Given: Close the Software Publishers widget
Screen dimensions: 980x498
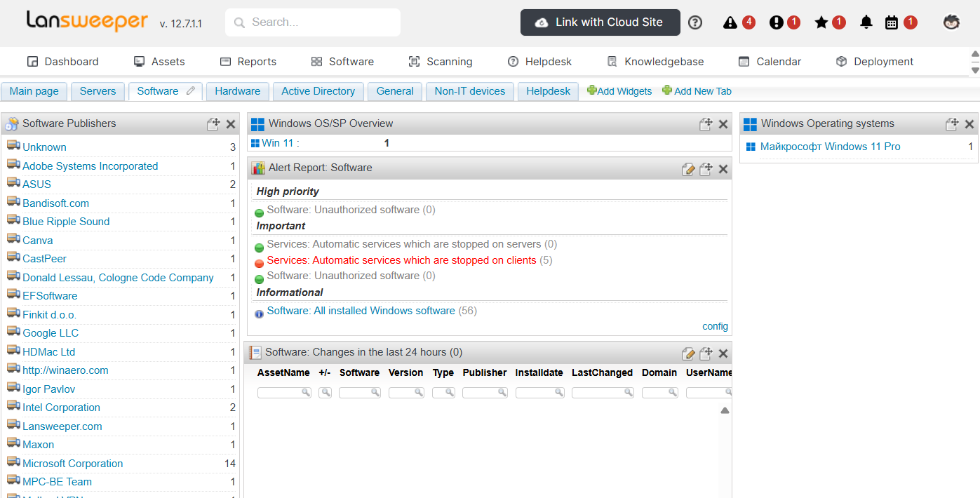Looking at the screenshot, I should click(x=231, y=124).
